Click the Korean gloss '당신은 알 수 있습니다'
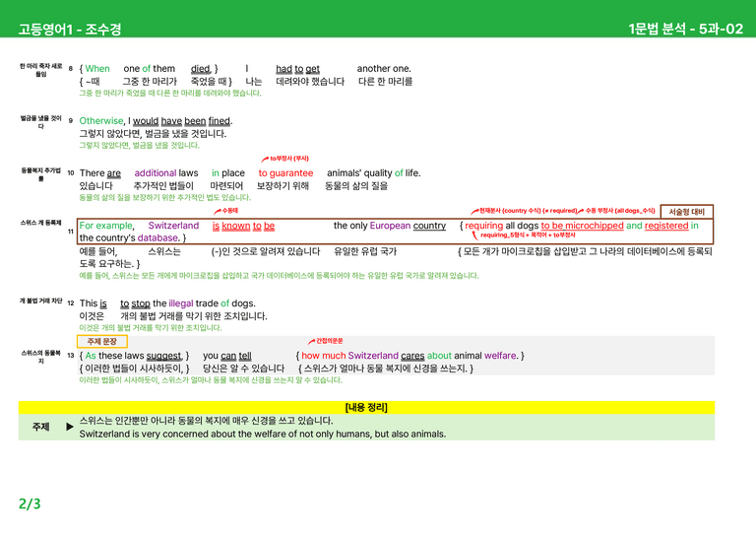 click(243, 368)
